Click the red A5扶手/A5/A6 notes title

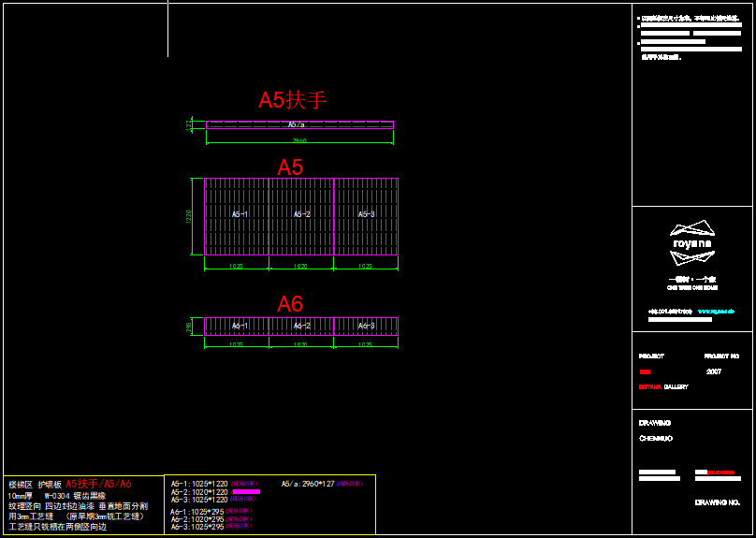pyautogui.click(x=98, y=484)
